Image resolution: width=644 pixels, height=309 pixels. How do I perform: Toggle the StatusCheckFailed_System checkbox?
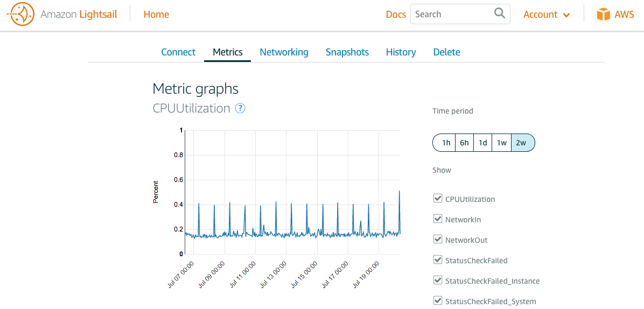[x=438, y=301]
